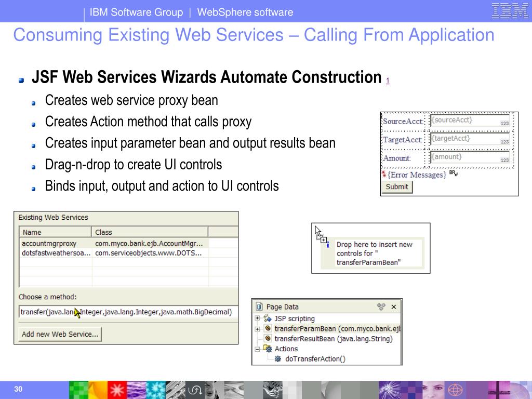The height and width of the screenshot is (399, 532).
Task: Click the Actions folder icon
Action: pyautogui.click(x=268, y=349)
